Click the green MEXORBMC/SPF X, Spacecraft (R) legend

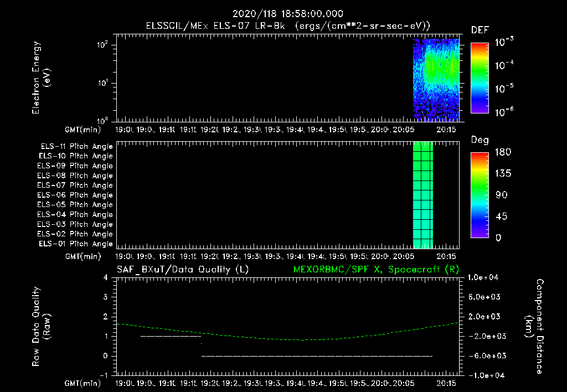376,270
